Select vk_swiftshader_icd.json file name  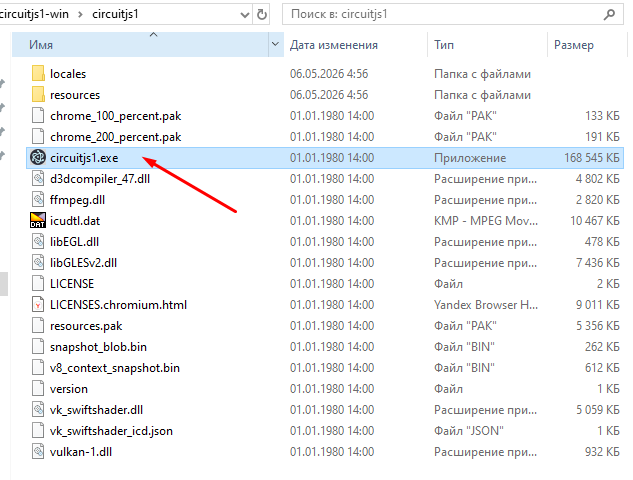[x=111, y=431]
